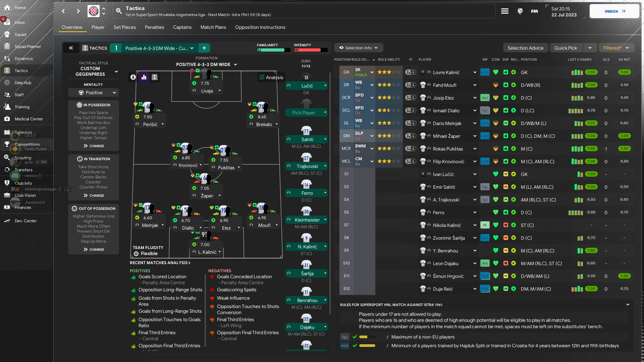Viewport: 644px width, 362px height.
Task: Open the INBOX button
Action: [613, 11]
